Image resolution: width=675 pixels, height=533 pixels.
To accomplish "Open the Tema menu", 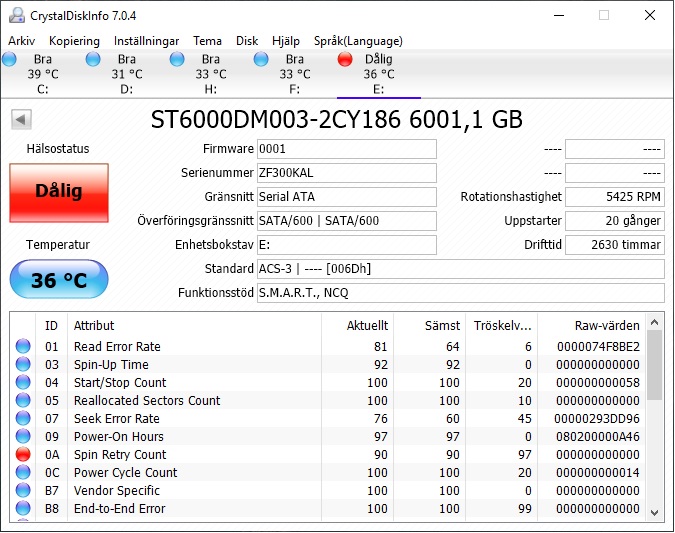I will click(207, 41).
